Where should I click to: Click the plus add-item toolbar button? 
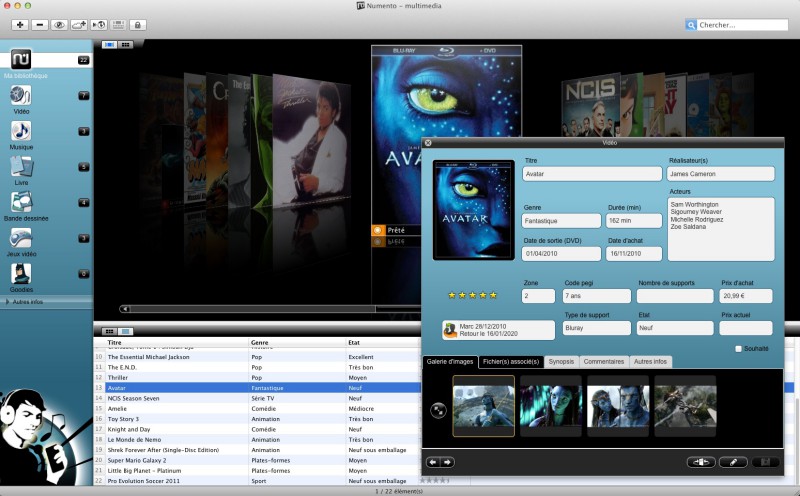[x=20, y=24]
